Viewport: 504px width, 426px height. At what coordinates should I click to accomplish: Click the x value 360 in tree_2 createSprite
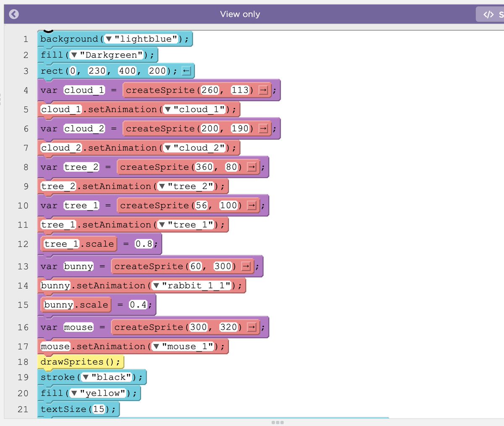pos(204,167)
